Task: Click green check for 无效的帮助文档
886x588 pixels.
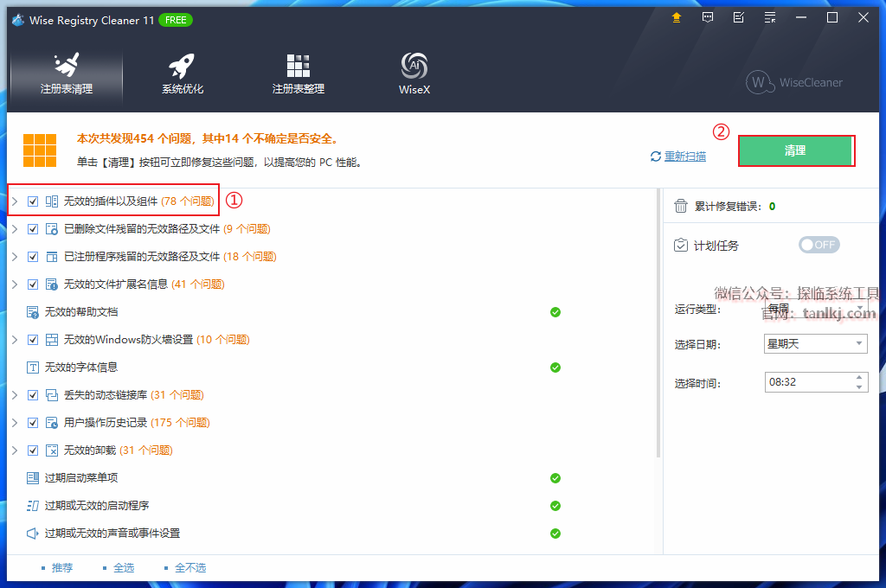Action: point(555,312)
